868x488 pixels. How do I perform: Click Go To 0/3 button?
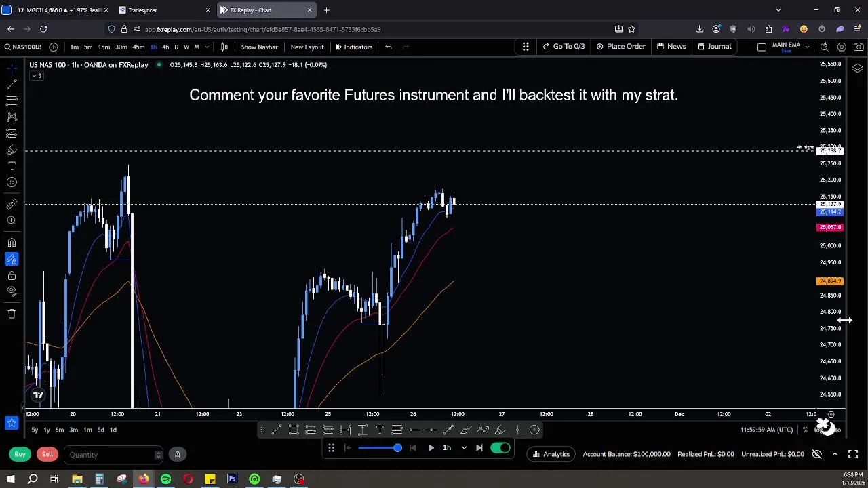pyautogui.click(x=564, y=47)
